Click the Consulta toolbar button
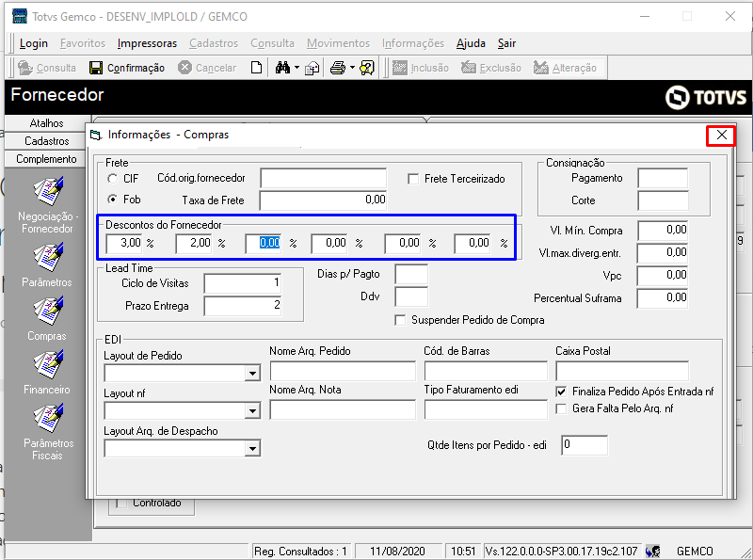This screenshot has width=753, height=560. [47, 68]
